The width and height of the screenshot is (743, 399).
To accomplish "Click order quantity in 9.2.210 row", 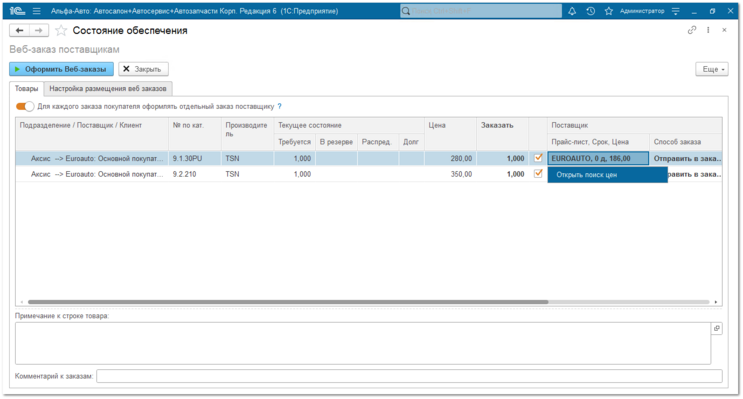I will coord(502,174).
